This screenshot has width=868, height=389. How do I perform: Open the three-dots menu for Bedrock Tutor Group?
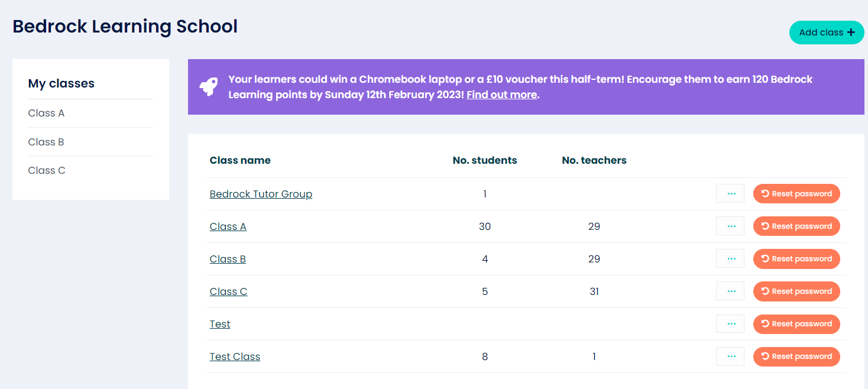point(730,193)
